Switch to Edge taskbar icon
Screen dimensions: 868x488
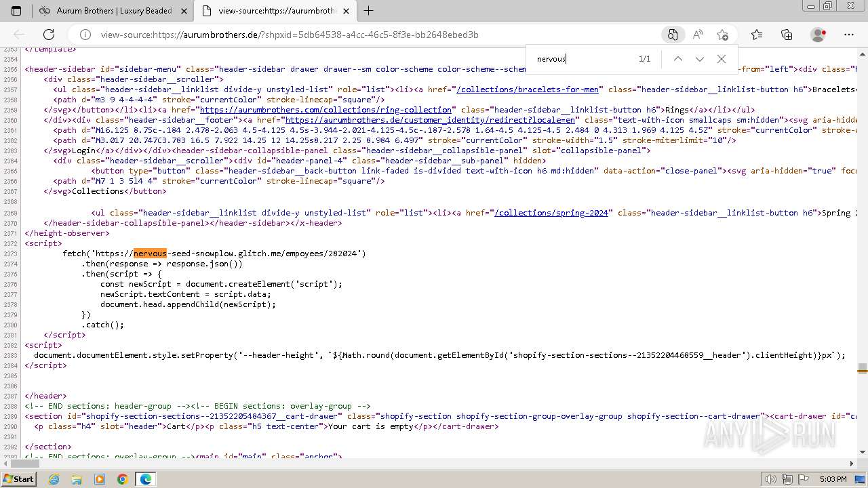pyautogui.click(x=146, y=479)
